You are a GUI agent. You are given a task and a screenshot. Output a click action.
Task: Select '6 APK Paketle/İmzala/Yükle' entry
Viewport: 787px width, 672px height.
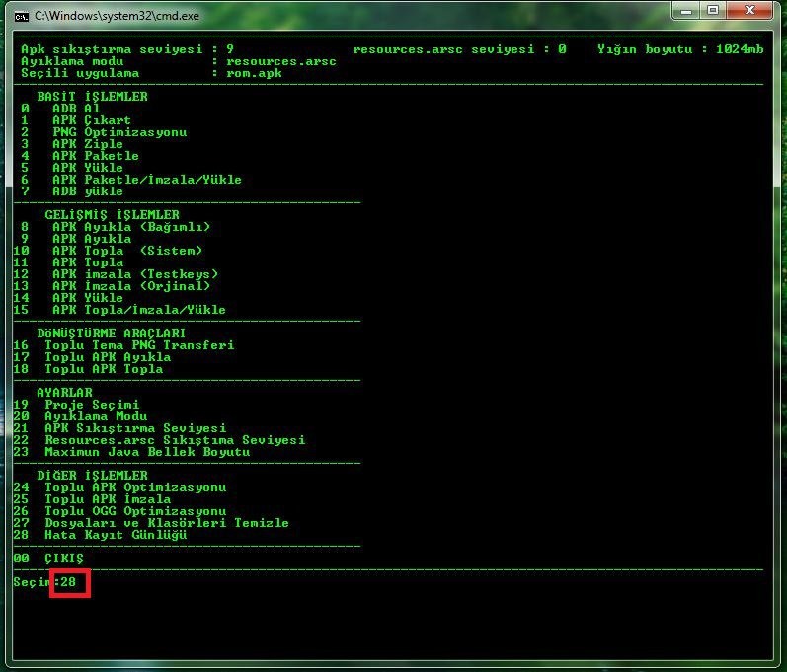tap(131, 180)
